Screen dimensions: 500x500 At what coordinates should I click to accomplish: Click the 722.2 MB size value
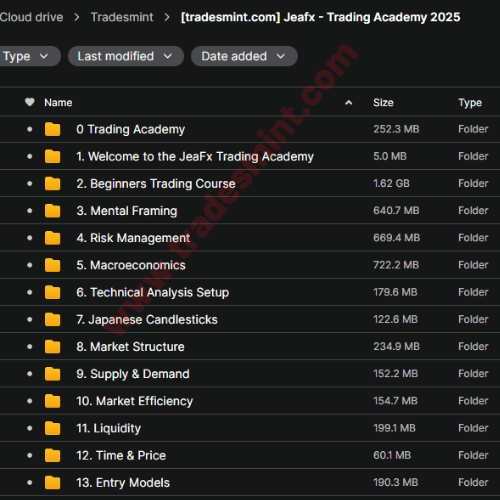pos(396,265)
